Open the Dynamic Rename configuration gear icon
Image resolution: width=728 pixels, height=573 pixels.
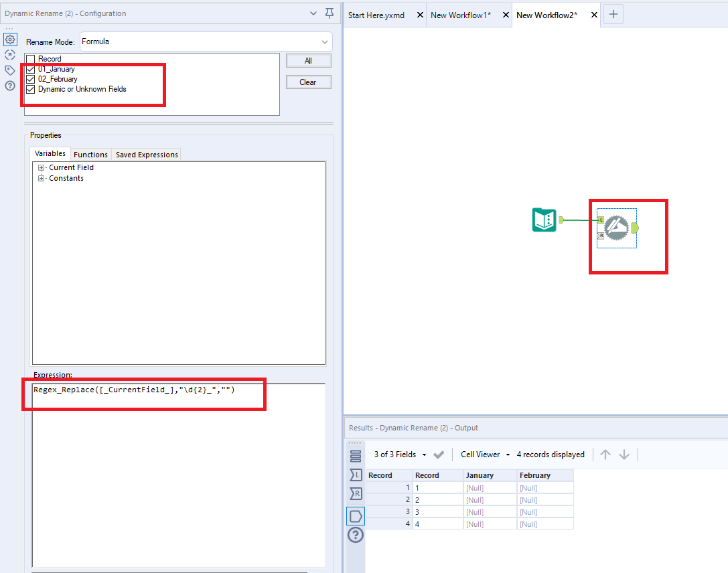coord(9,39)
